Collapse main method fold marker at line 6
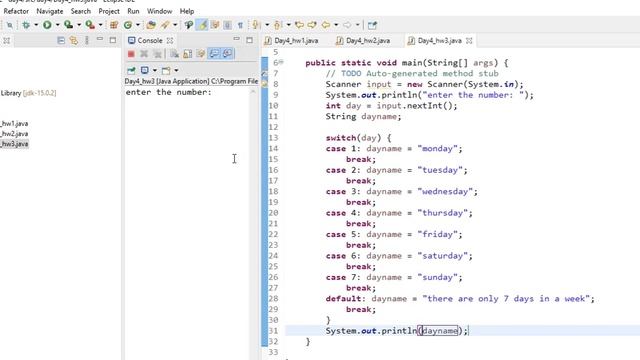Viewport: 640px width, 360px height. [281, 62]
